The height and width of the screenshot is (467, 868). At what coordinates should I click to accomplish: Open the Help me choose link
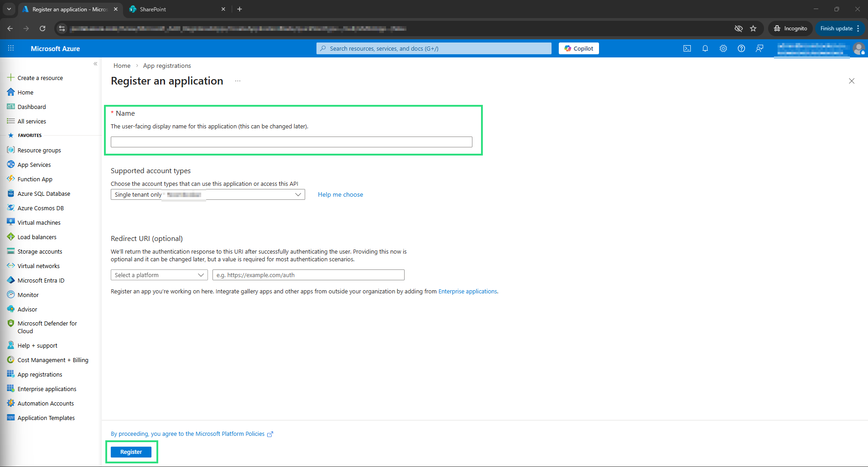(340, 194)
